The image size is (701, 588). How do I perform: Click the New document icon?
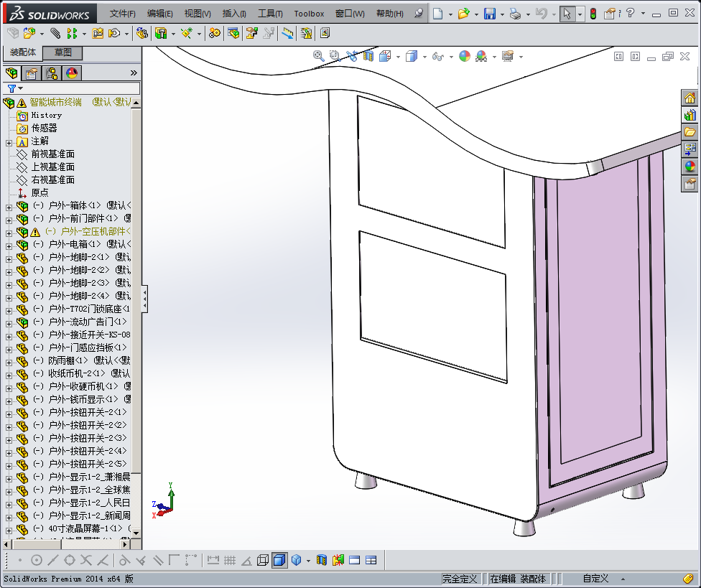(437, 14)
